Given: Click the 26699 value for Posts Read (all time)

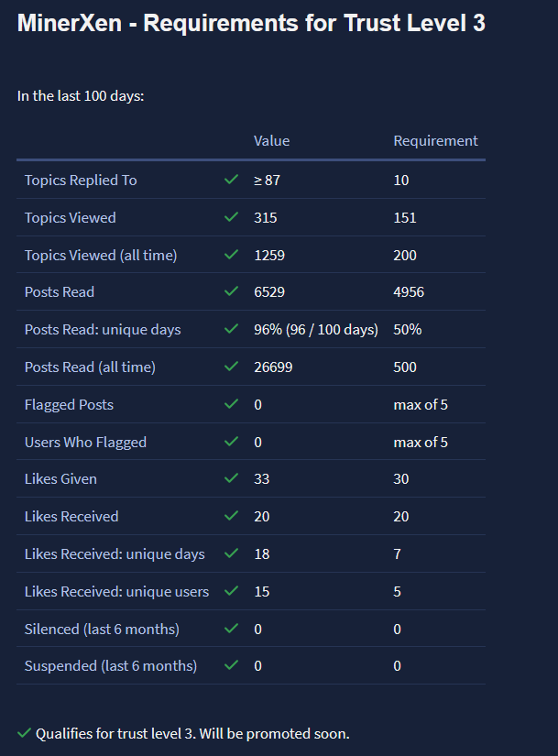Looking at the screenshot, I should pos(274,367).
